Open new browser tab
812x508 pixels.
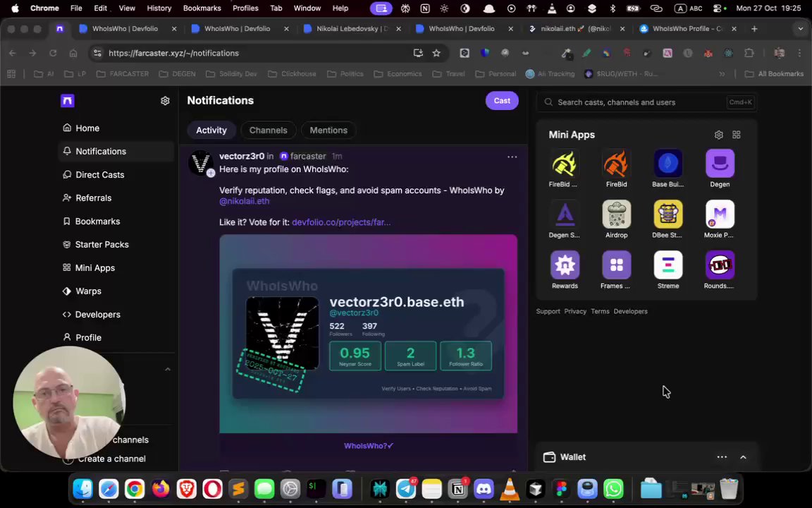[754, 29]
